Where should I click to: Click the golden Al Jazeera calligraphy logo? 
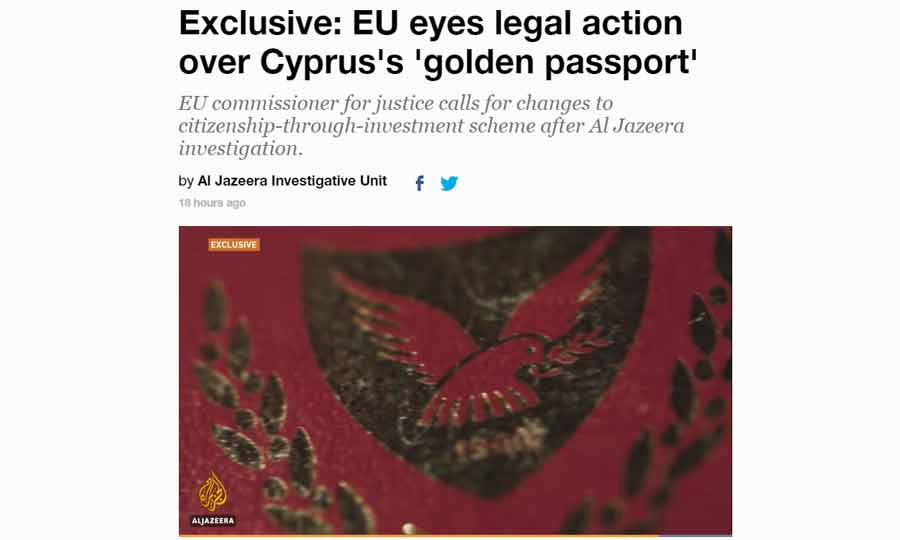pos(212,492)
